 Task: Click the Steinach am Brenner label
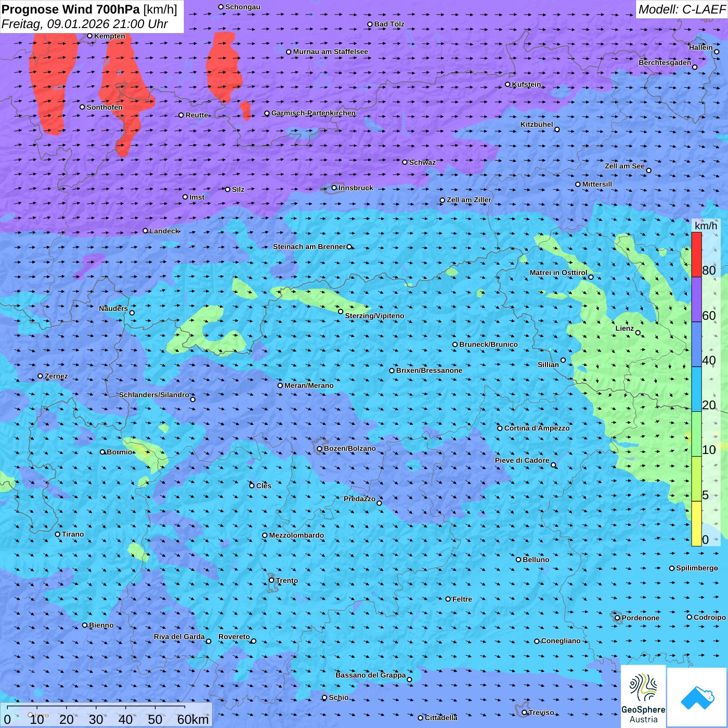pyautogui.click(x=309, y=246)
